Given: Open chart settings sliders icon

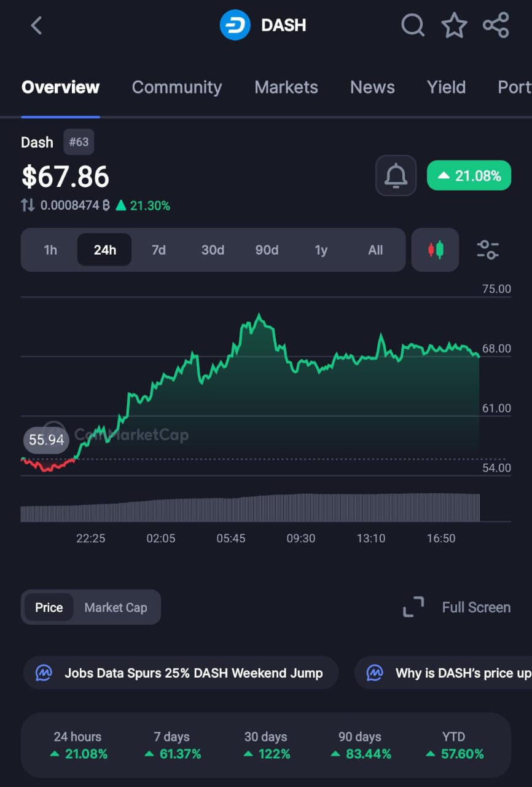Looking at the screenshot, I should [x=488, y=250].
